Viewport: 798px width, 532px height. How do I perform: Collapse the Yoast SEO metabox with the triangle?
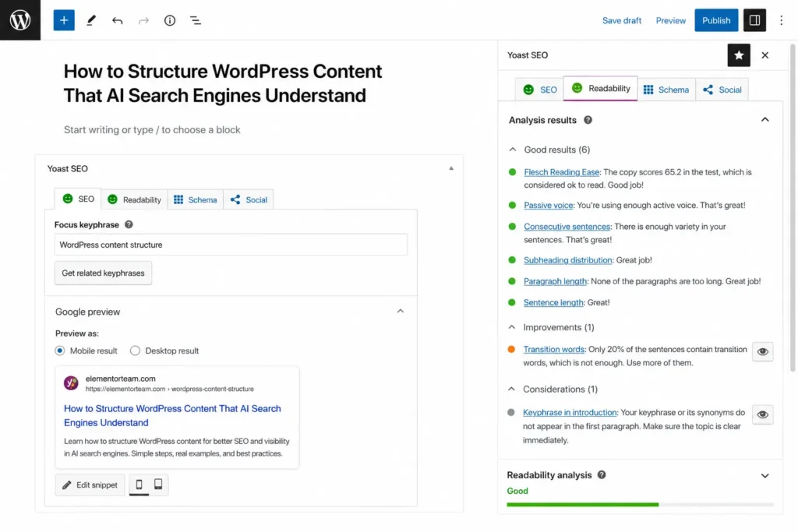point(451,168)
